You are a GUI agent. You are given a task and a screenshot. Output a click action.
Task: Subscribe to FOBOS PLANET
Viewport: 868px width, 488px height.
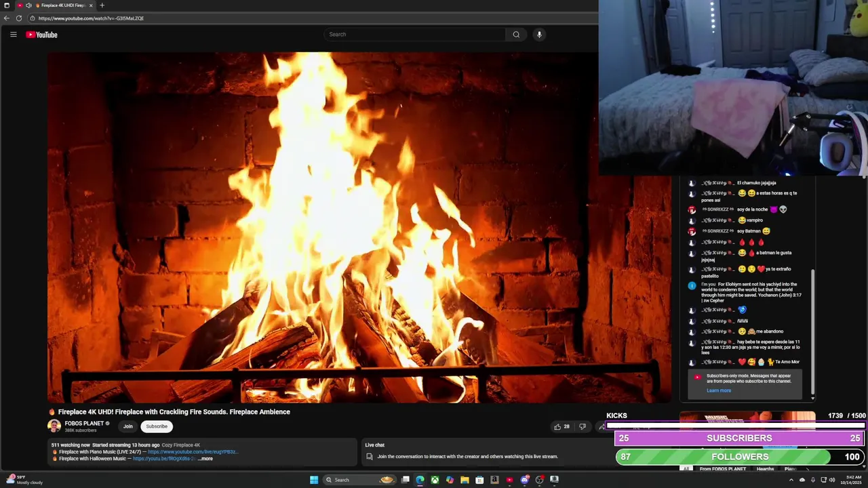(x=157, y=426)
